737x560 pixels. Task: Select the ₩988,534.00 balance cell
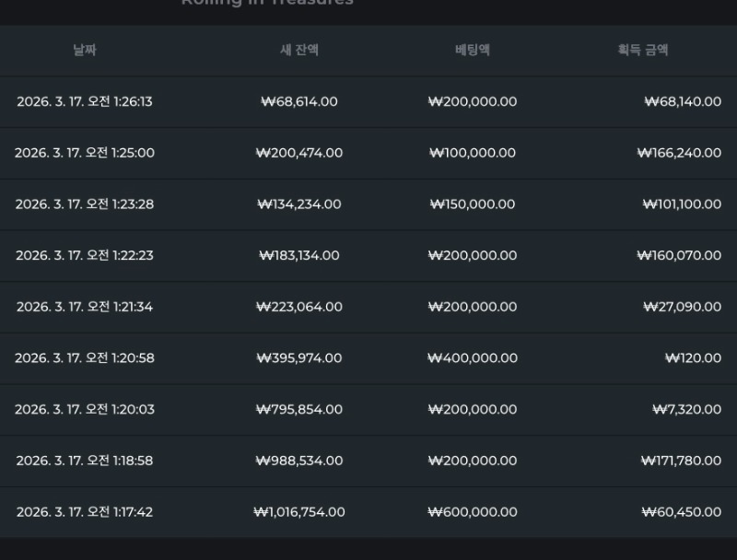[x=299, y=461]
